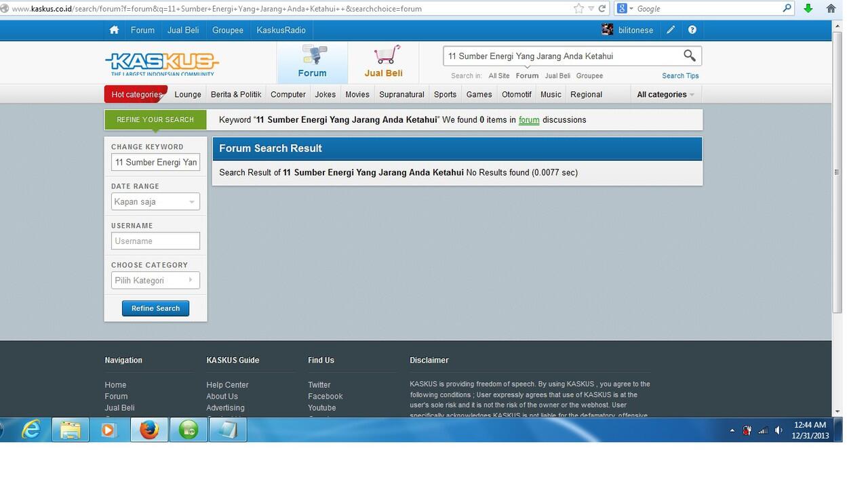868x488 pixels.
Task: Click the pencil edit icon beside bilitonese
Action: (x=671, y=30)
